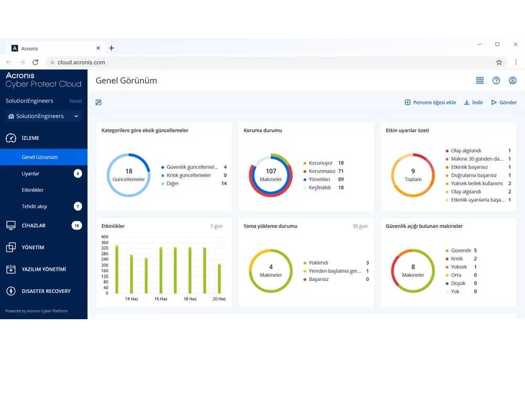Click the help question mark icon
The height and width of the screenshot is (420, 525).
click(496, 80)
